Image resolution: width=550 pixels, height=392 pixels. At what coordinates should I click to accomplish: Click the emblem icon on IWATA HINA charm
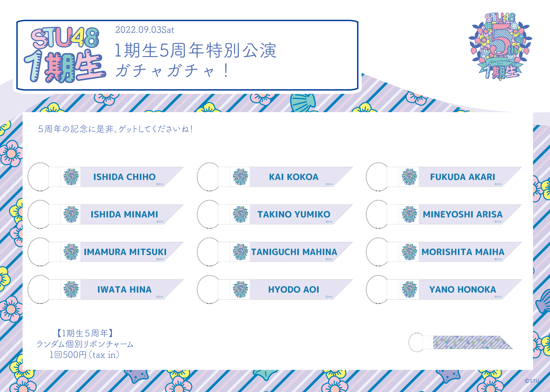click(71, 289)
